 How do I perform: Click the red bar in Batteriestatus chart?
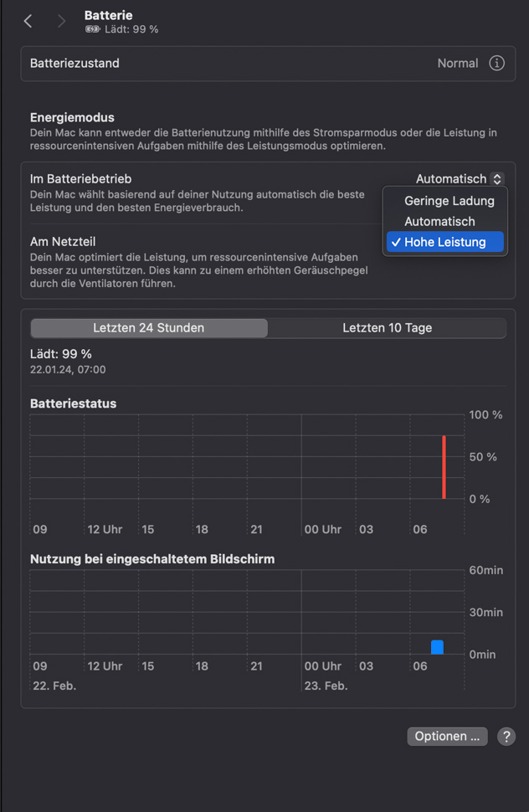[444, 467]
